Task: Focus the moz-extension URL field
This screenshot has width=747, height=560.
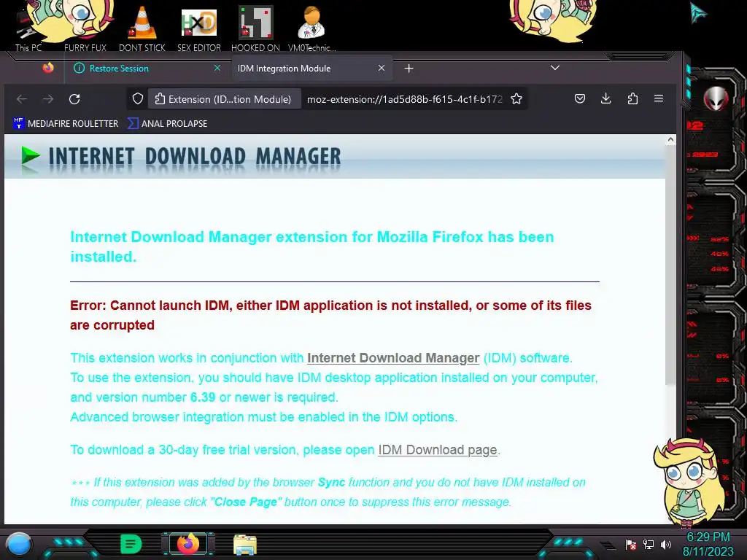Action: coord(404,99)
